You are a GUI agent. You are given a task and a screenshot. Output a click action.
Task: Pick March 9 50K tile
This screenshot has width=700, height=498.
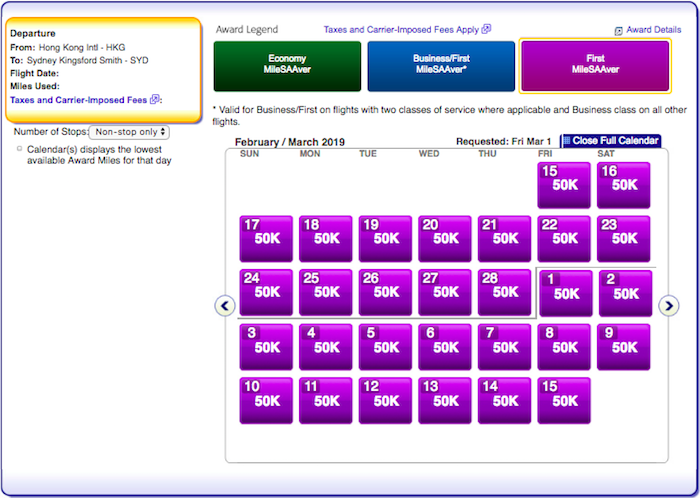[x=623, y=347]
